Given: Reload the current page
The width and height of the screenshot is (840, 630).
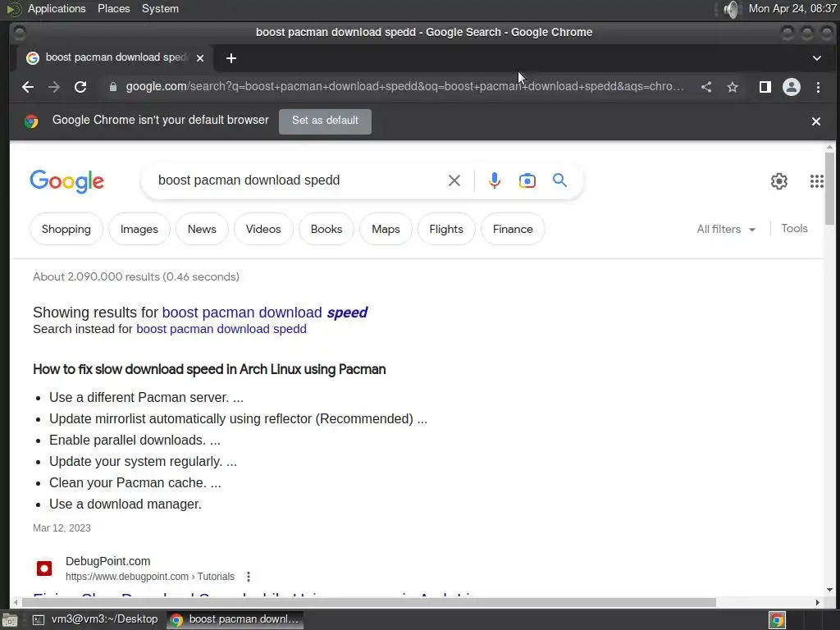Looking at the screenshot, I should coord(80,87).
